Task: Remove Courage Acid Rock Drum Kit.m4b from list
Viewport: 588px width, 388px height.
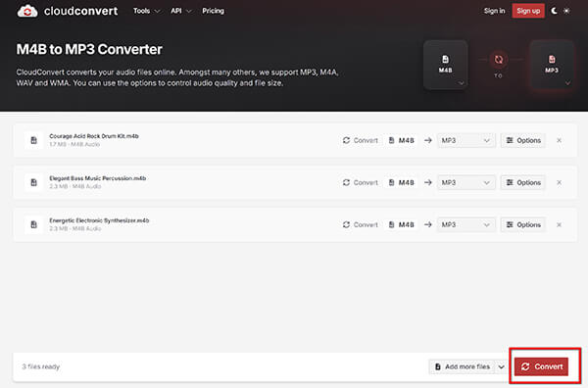Action: 559,140
